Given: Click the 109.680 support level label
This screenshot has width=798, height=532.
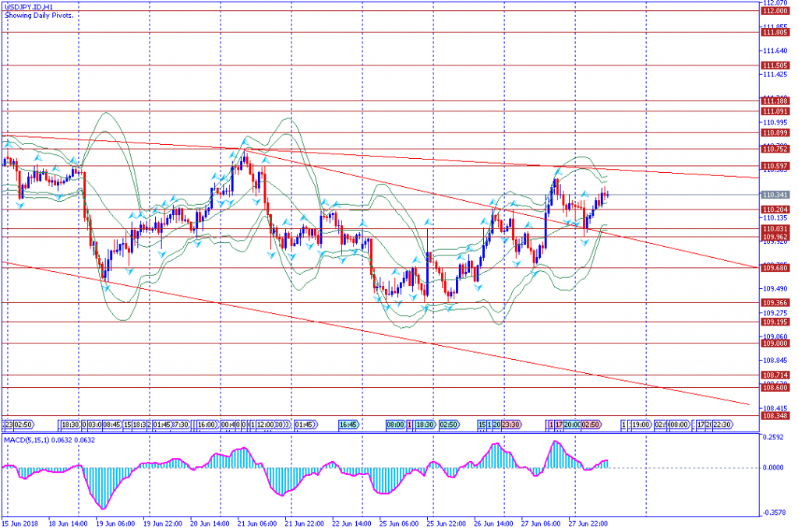Looking at the screenshot, I should [775, 268].
